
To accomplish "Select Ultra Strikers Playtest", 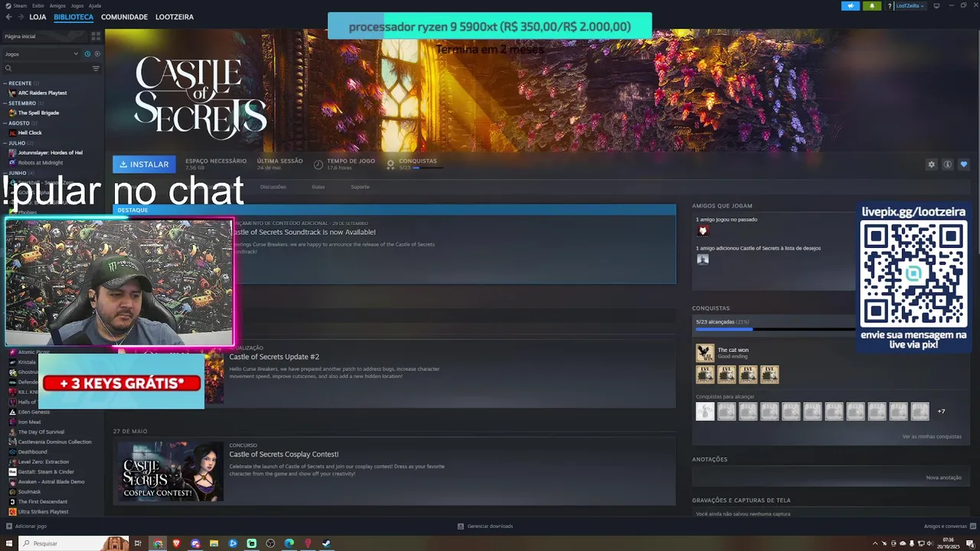I will pyautogui.click(x=44, y=511).
